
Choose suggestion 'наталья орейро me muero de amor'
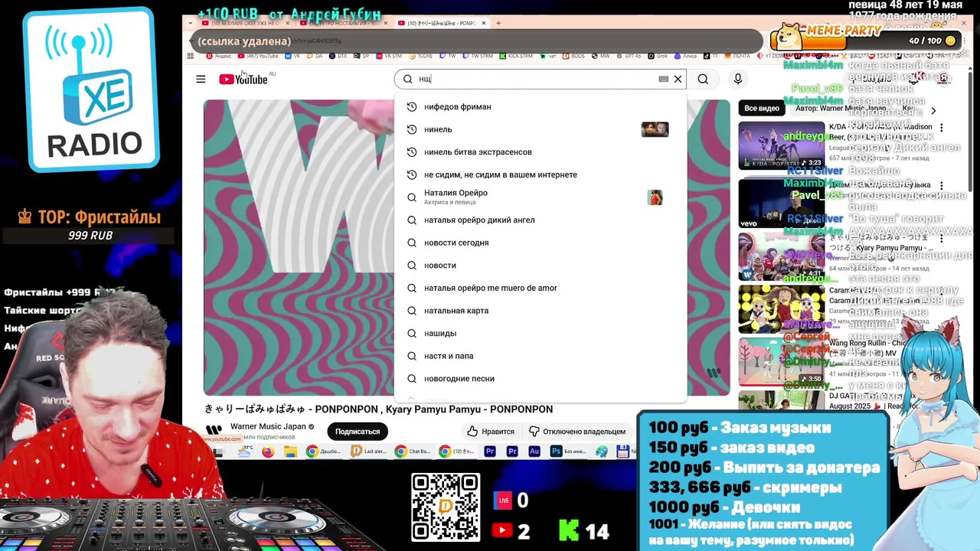[541, 288]
